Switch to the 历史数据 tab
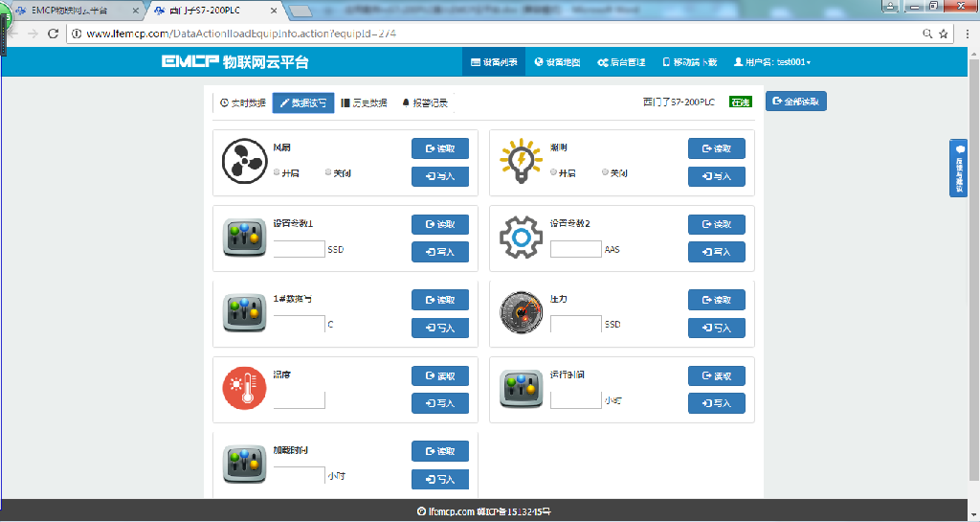Screen dimensions: 980x522 coord(364,103)
